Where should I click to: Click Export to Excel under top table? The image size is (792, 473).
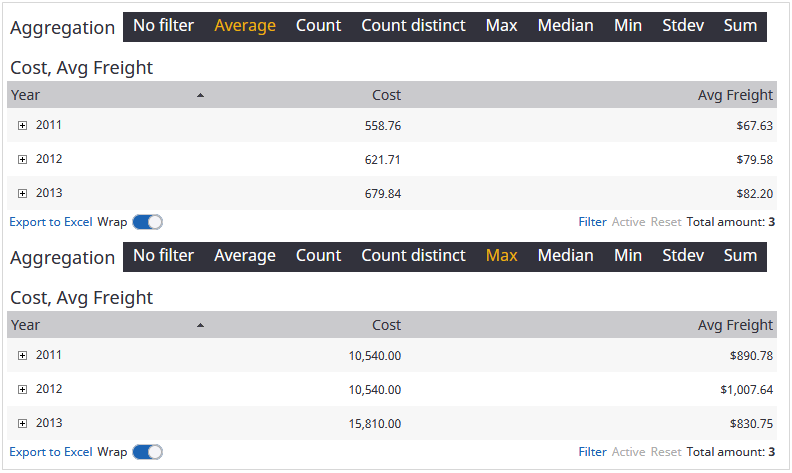pyautogui.click(x=50, y=222)
